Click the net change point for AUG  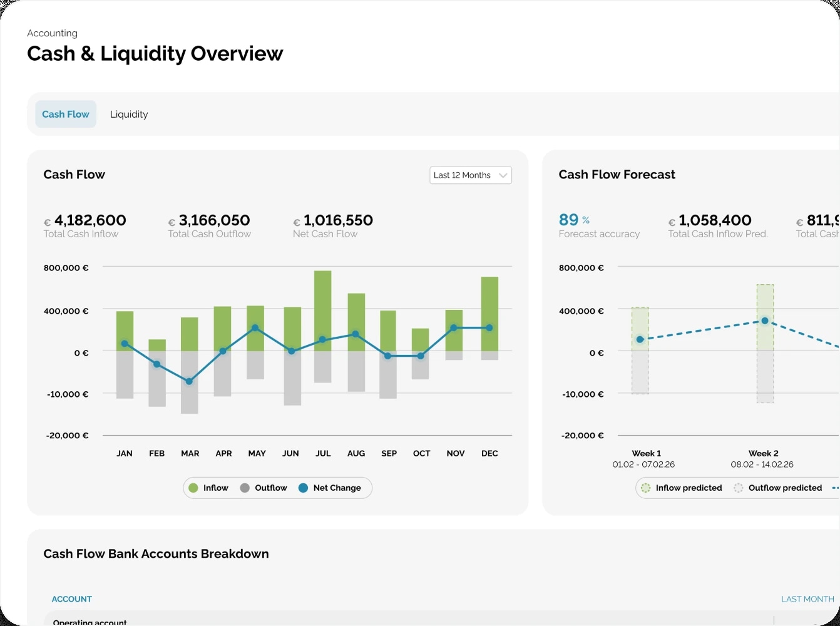click(356, 334)
